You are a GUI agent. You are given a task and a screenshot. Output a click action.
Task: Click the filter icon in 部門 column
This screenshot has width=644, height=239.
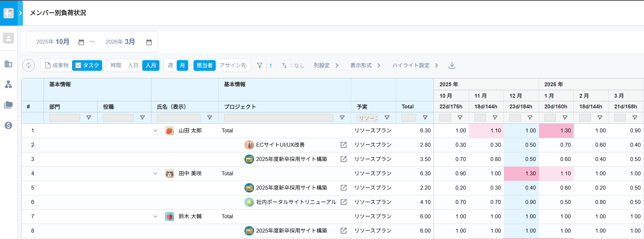point(89,118)
